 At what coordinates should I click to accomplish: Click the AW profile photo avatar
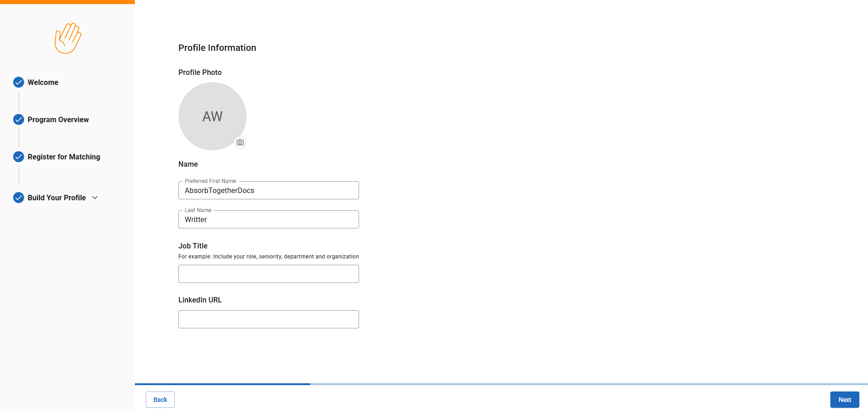tap(212, 116)
